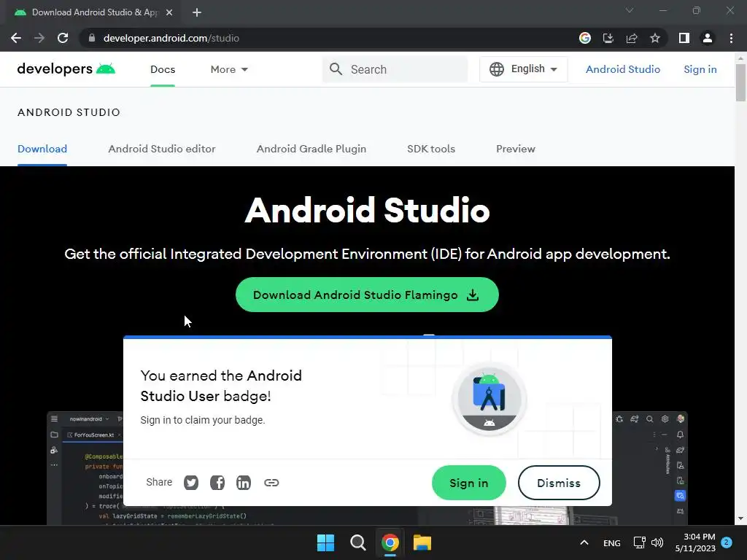Open the Windows Start menu
This screenshot has height=560, width=747.
tap(326, 542)
